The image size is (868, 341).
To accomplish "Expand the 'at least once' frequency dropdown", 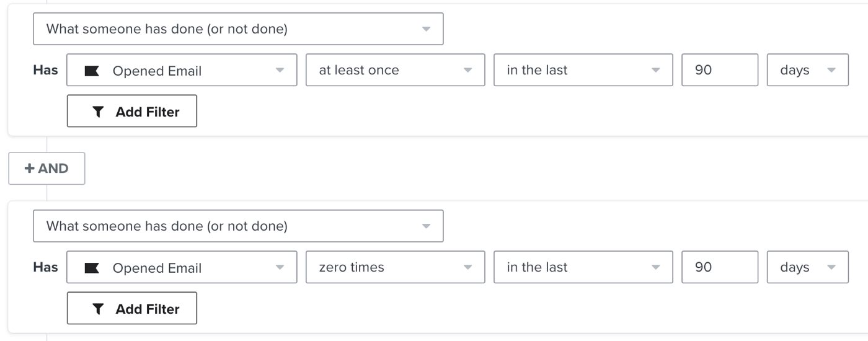I will coord(395,70).
